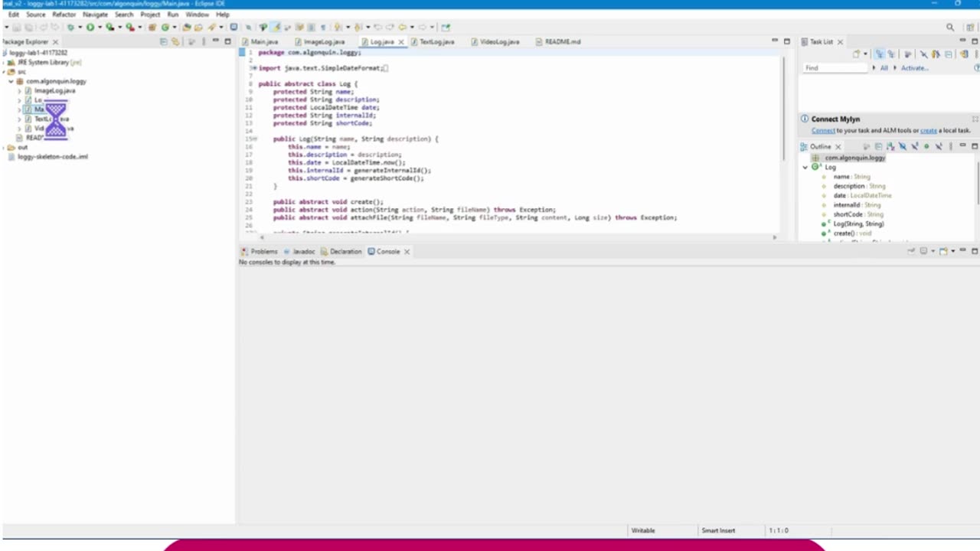Click New Task icon in Task List

[857, 54]
